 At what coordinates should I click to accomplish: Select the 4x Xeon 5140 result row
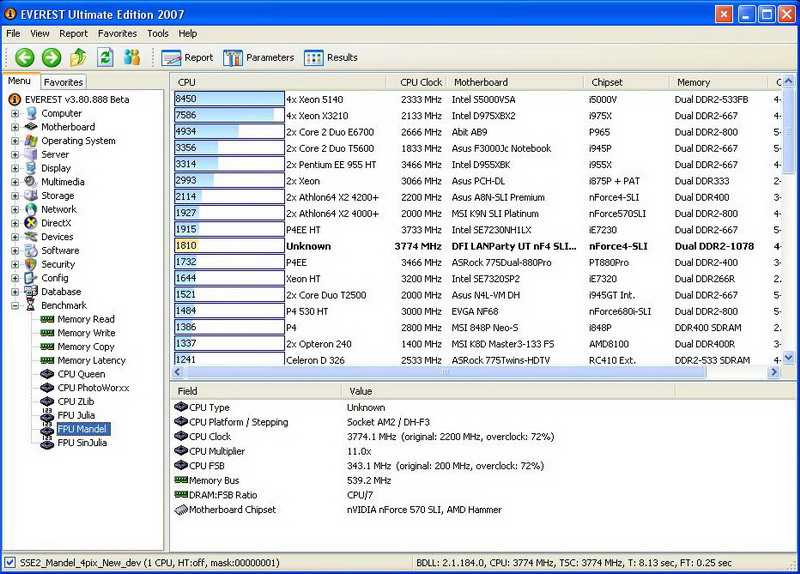coord(477,99)
